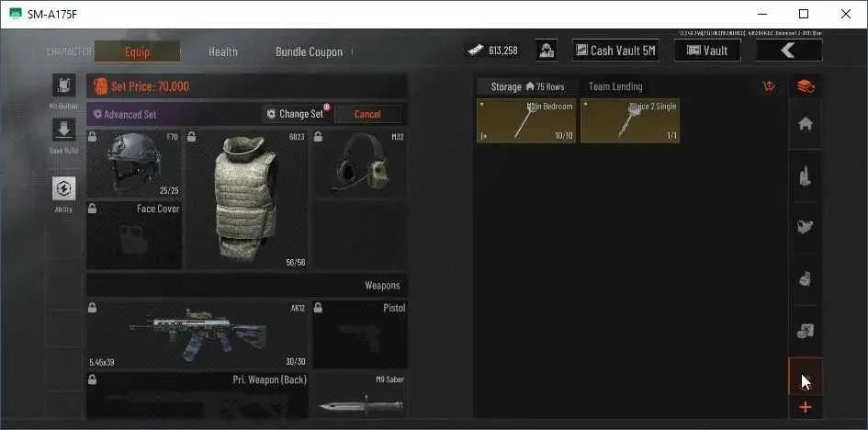This screenshot has height=430, width=868.
Task: Click the lock icon on M32 headset
Action: [x=318, y=136]
